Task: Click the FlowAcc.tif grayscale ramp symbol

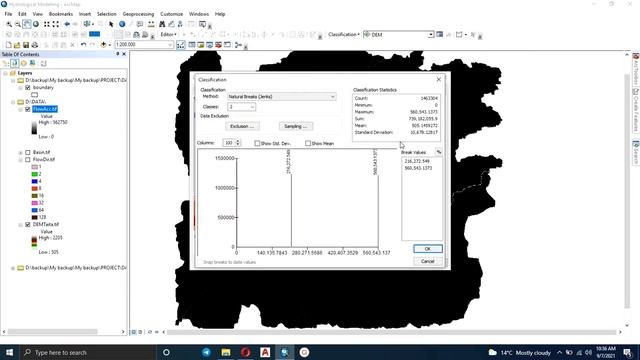Action: pos(34,129)
